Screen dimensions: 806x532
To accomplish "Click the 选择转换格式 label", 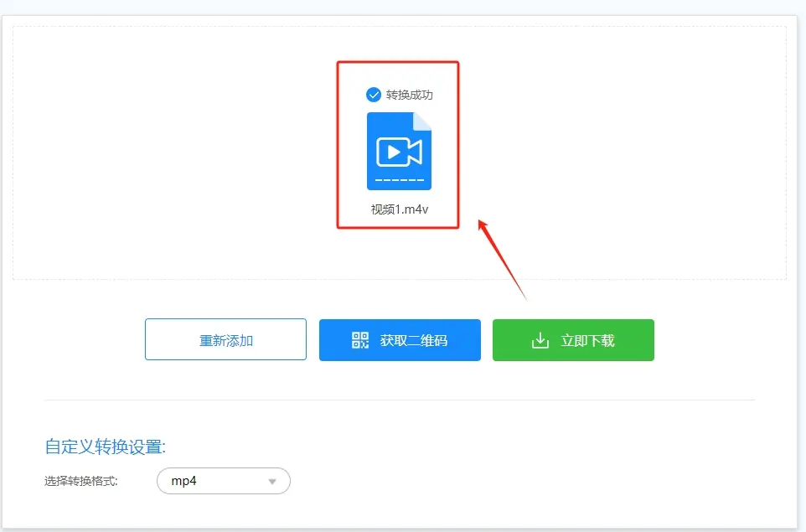I will (x=80, y=481).
